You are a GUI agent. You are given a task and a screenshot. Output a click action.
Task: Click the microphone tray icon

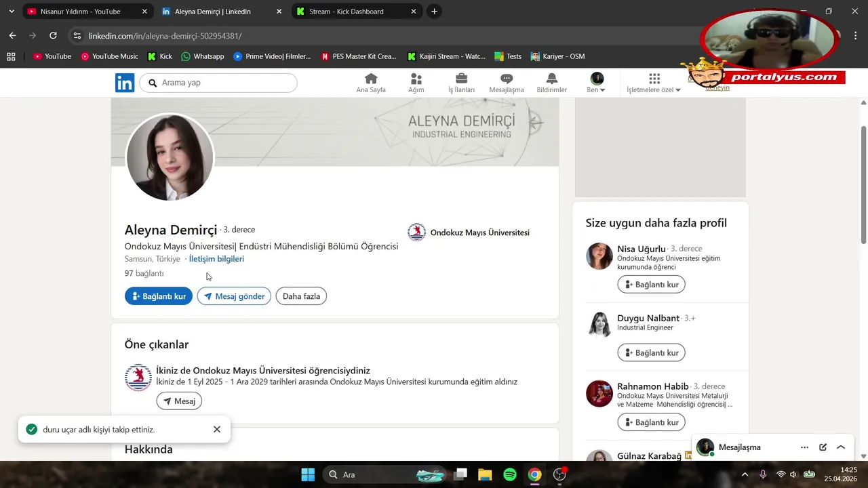coord(763,474)
